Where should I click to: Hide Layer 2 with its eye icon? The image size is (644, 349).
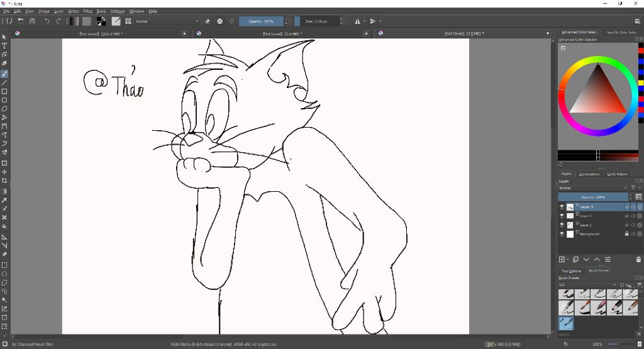point(562,216)
